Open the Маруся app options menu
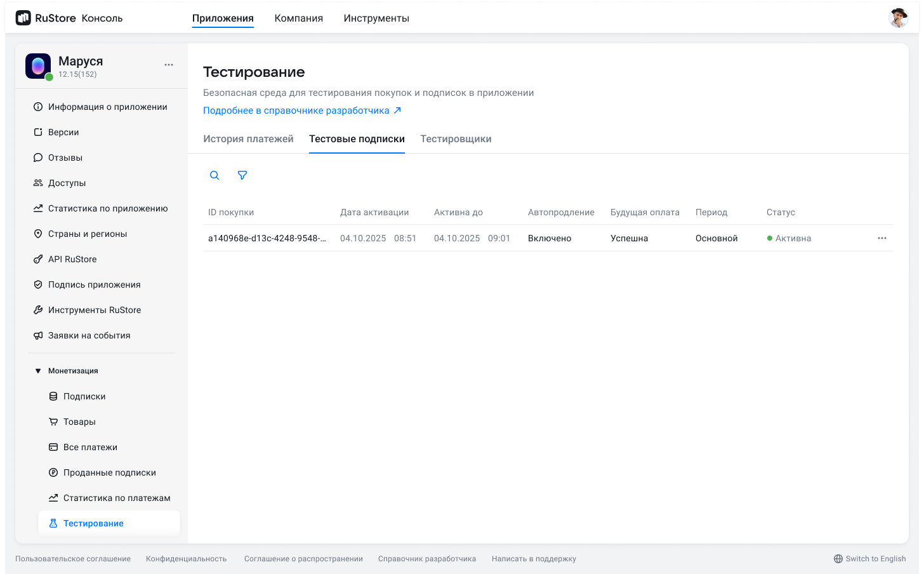The width and height of the screenshot is (924, 574). (x=169, y=64)
